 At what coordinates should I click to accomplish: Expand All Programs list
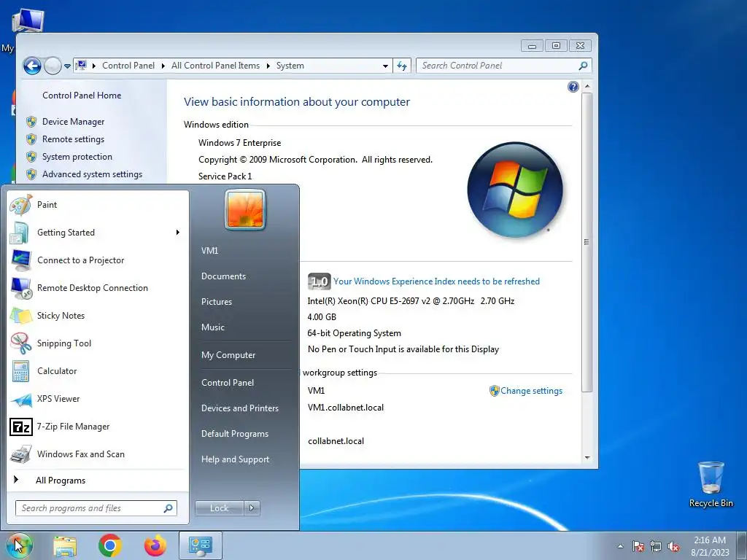click(61, 481)
